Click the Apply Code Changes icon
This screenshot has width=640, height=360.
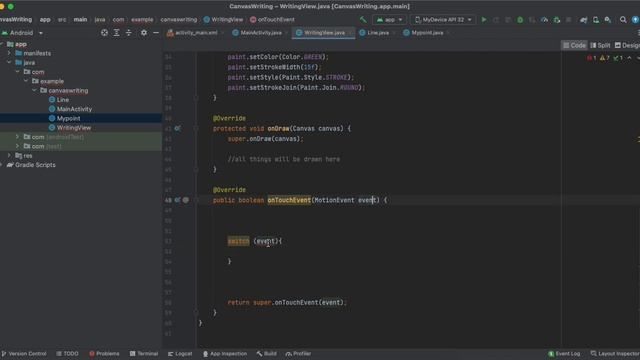[x=508, y=20]
